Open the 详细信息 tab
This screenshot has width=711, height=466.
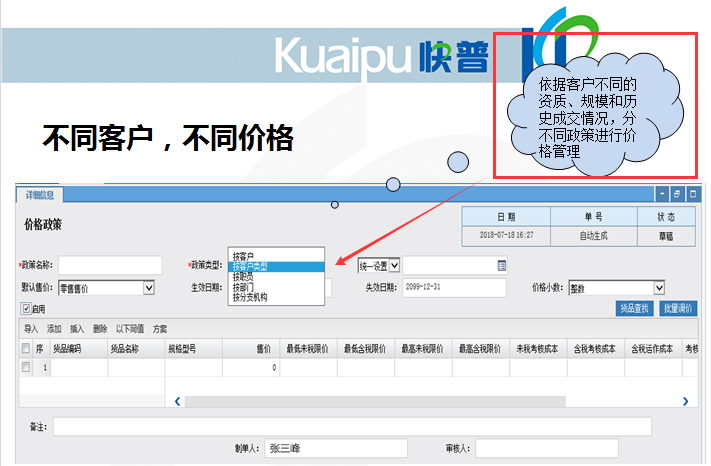tap(40, 195)
